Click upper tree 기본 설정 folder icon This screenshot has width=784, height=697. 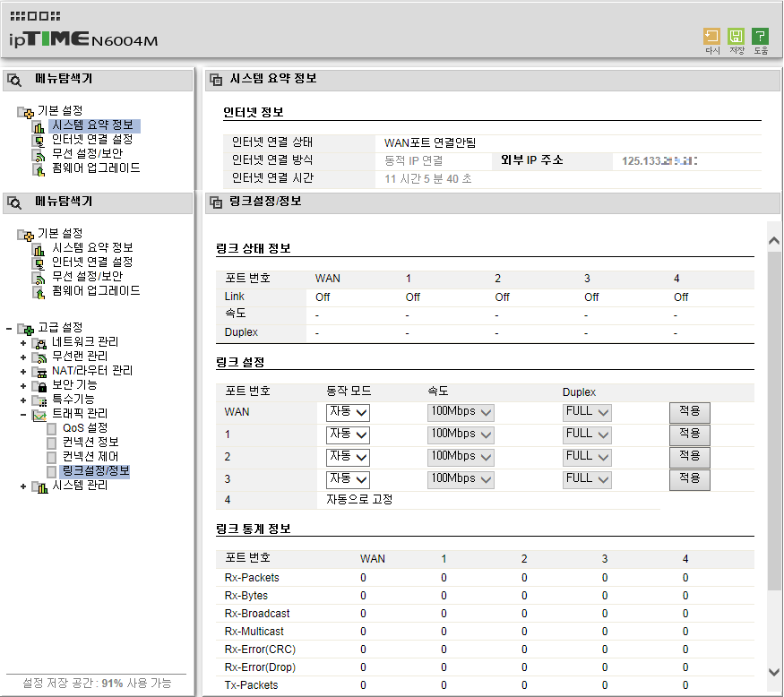25,112
